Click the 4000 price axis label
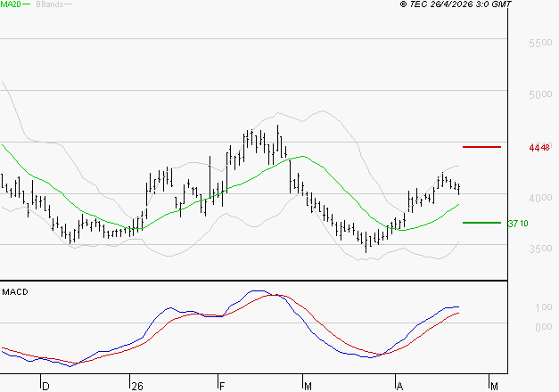This screenshot has height=392, width=559. click(x=540, y=198)
